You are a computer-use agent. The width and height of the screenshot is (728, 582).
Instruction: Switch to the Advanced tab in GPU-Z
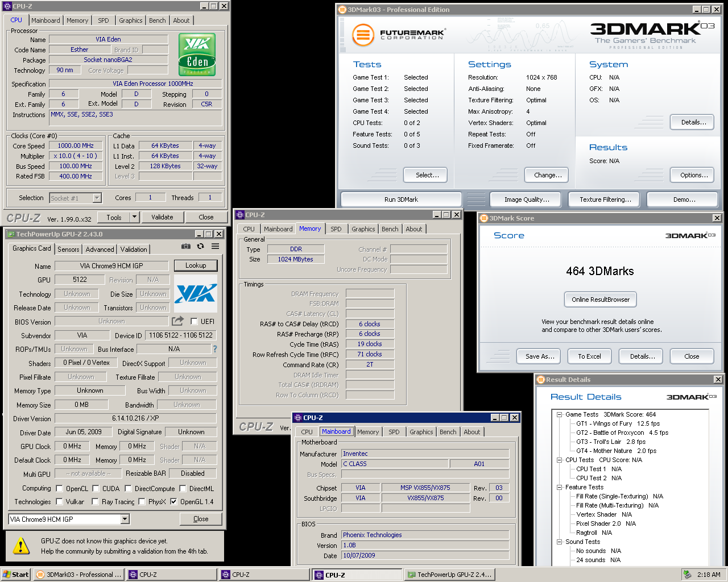tap(100, 250)
